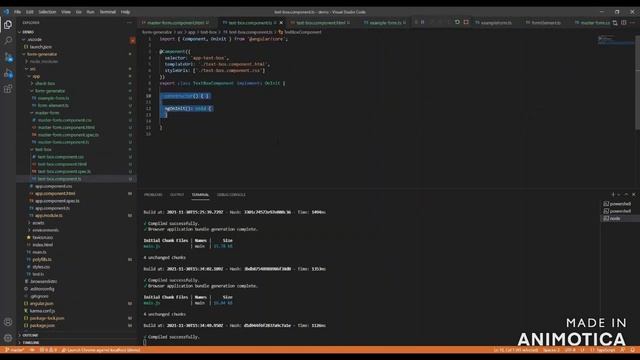Click the split editor icon
Viewport: 640px width, 360px height.
624,23
